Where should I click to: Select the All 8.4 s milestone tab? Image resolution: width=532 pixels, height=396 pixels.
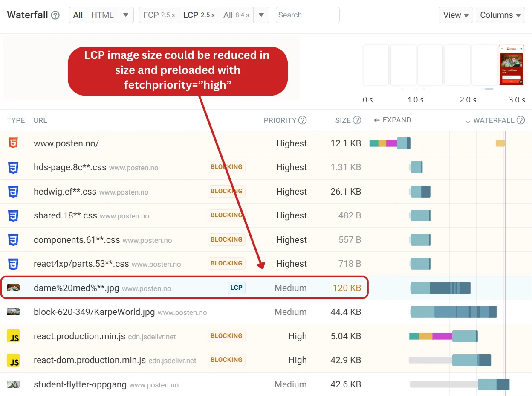[x=236, y=15]
